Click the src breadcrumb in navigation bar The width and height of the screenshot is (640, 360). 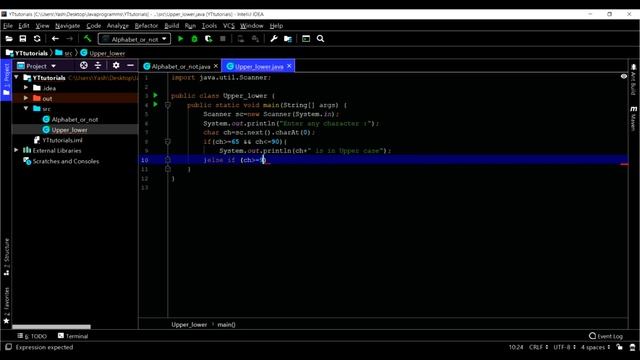point(64,53)
